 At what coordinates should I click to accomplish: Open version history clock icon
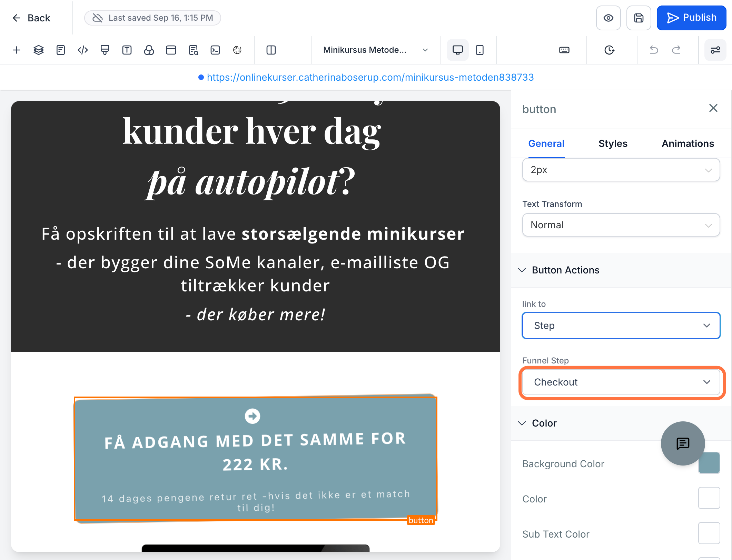coord(610,50)
